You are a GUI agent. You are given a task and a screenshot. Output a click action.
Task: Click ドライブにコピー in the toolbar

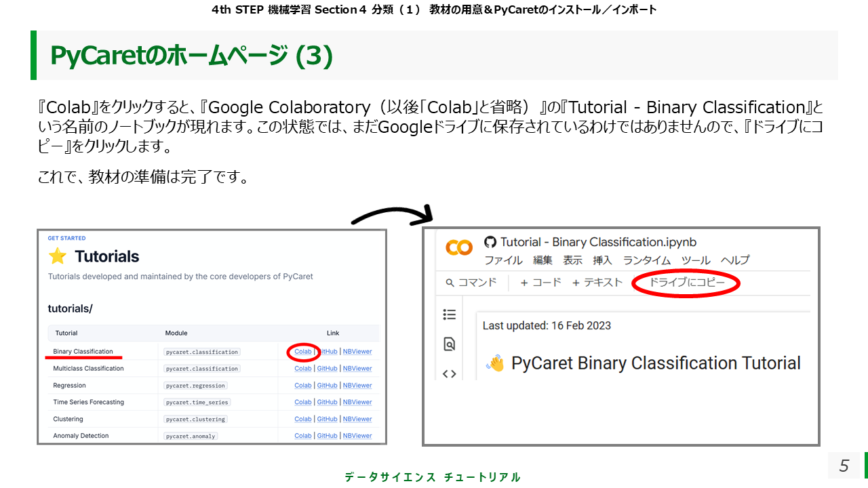(x=687, y=283)
